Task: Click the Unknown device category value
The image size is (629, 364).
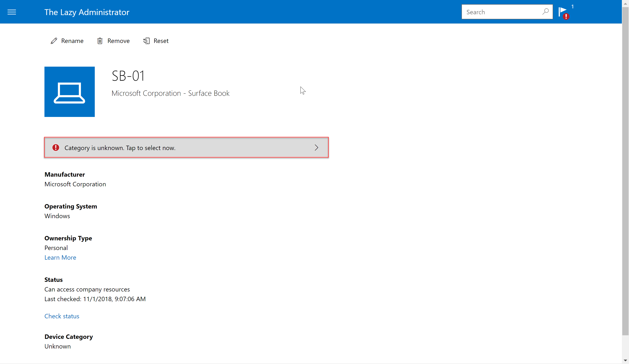Action: 58,346
